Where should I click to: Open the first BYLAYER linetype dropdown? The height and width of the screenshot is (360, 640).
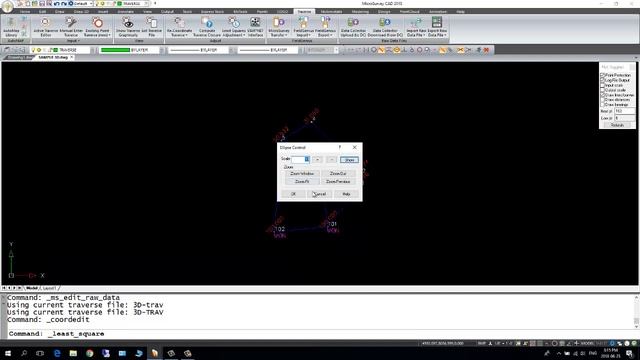[x=231, y=50]
